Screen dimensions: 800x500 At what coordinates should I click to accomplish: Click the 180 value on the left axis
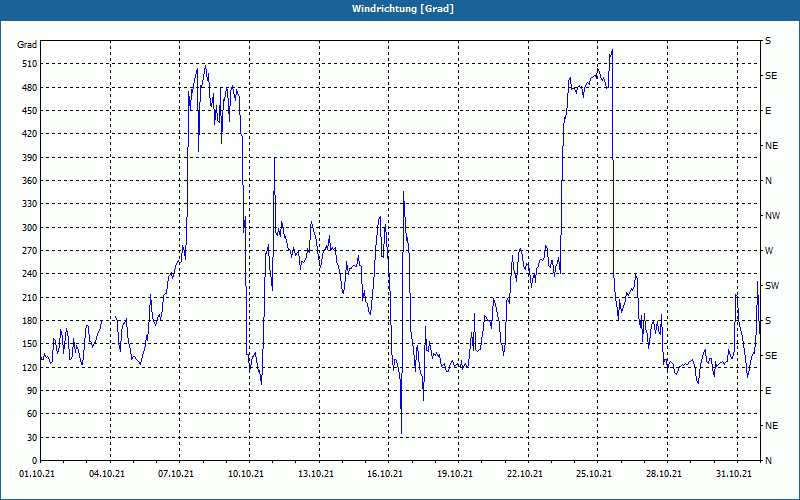(x=31, y=321)
